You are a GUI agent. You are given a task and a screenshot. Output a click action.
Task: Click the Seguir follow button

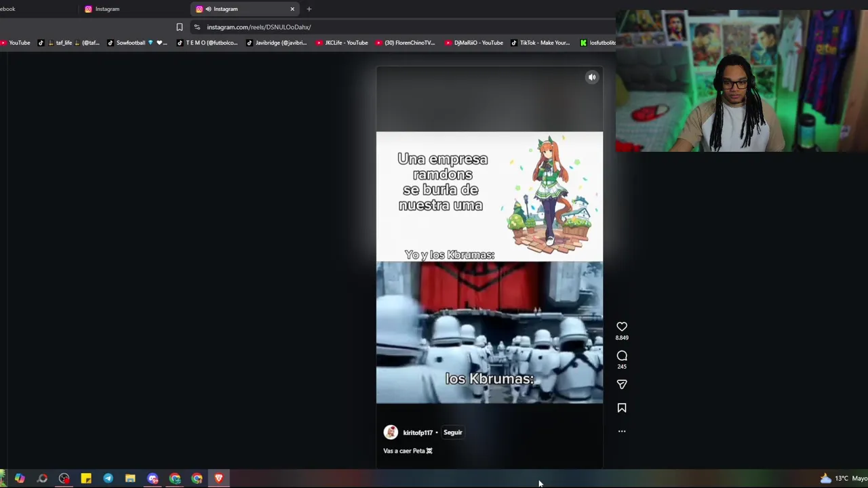[x=452, y=432]
